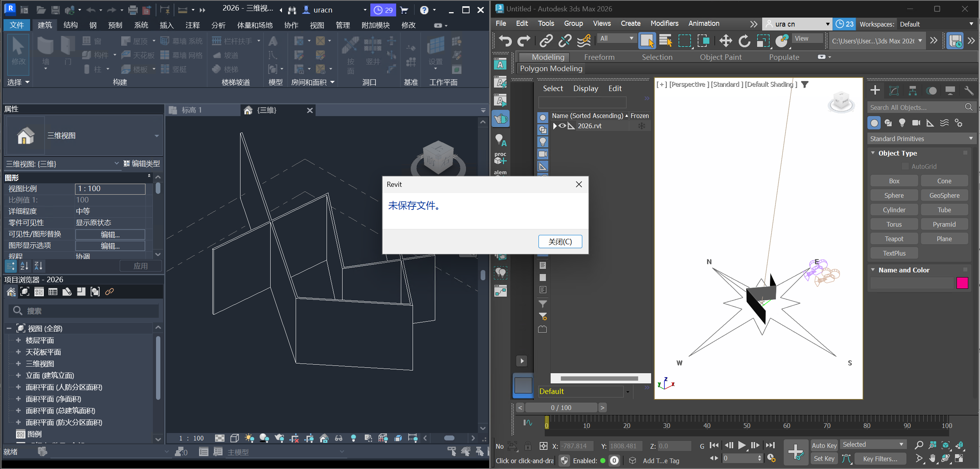Switch to the Object Paint ribbon tab
The image size is (980, 469).
point(720,57)
